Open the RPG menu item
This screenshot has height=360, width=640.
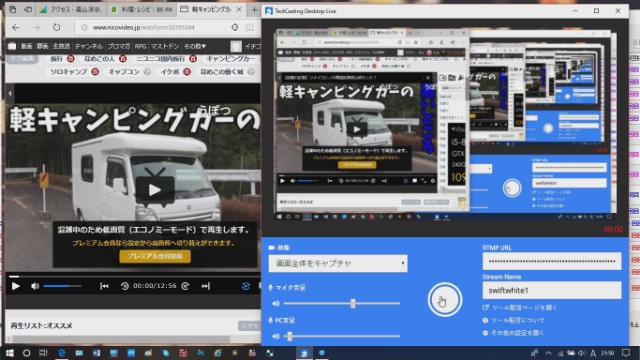pos(140,46)
